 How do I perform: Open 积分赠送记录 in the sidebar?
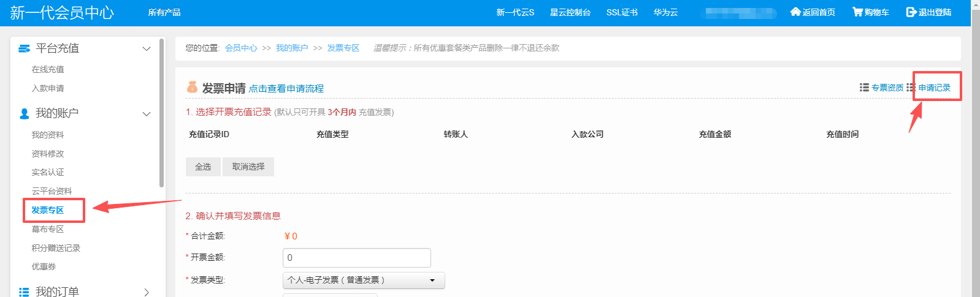coord(56,248)
